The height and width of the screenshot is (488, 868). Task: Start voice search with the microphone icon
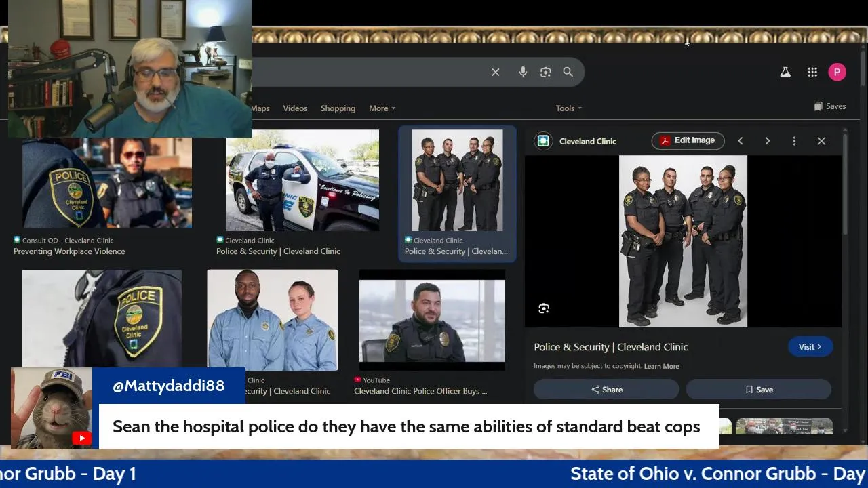pyautogui.click(x=523, y=72)
